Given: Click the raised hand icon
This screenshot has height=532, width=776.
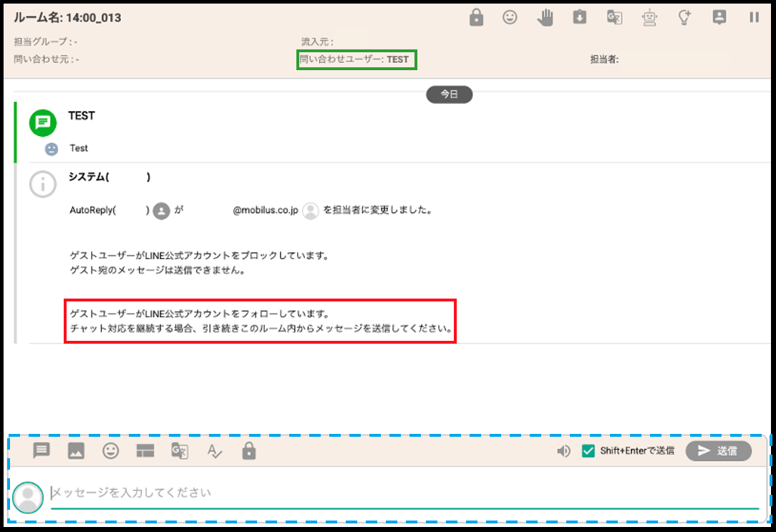Looking at the screenshot, I should tap(545, 17).
